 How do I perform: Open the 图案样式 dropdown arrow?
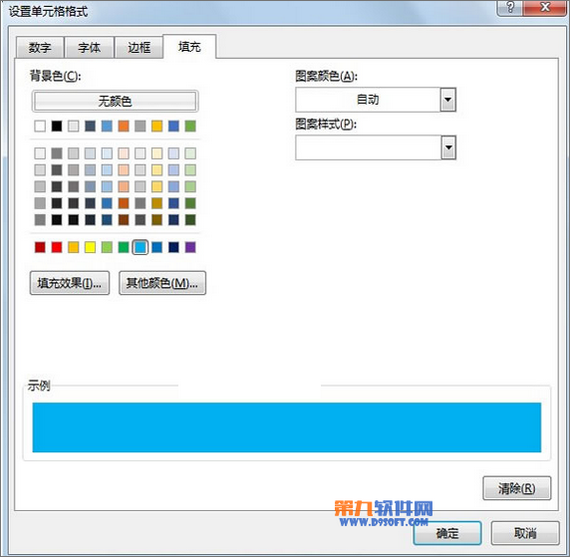tap(448, 148)
